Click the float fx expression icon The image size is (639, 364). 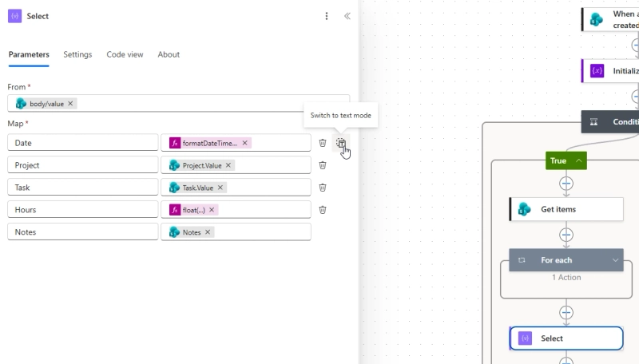point(175,210)
